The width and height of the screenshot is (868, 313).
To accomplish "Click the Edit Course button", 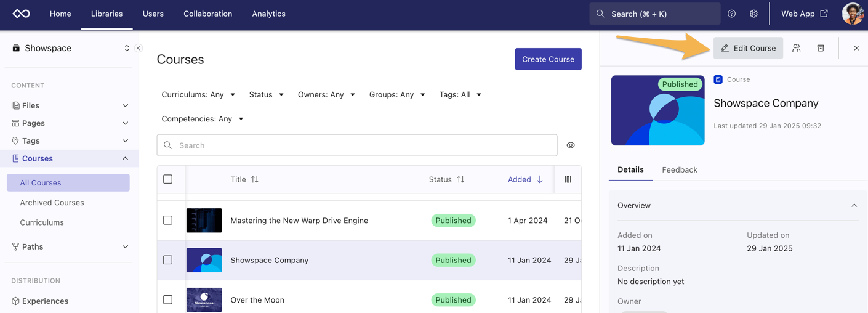I will click(748, 48).
